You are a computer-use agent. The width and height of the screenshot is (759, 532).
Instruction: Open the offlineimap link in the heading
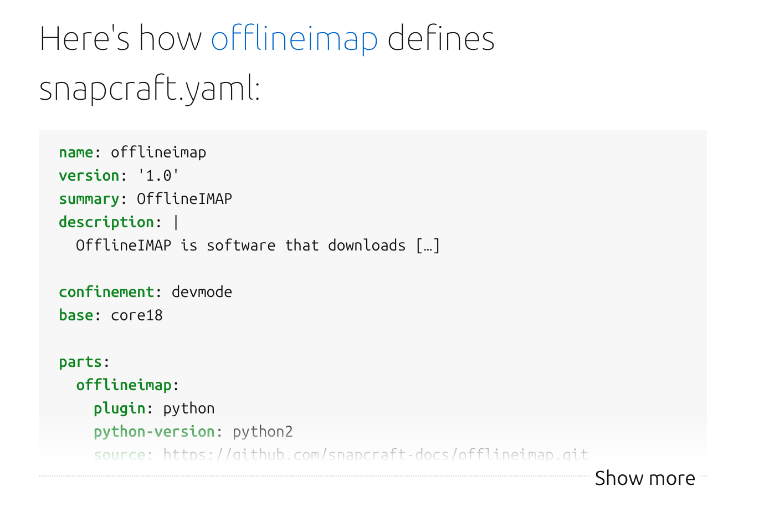(294, 39)
